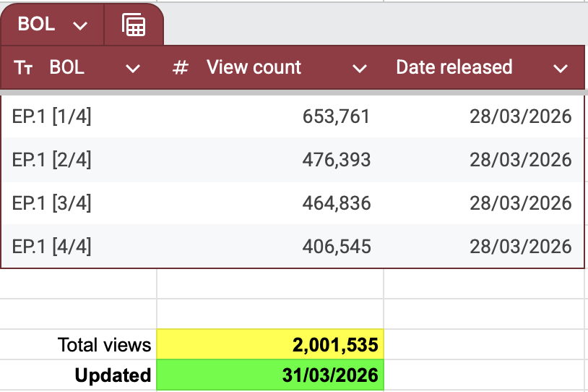Select release date of EP.1 [1/4]
Viewport: 588px width, 392px height.
click(x=484, y=116)
